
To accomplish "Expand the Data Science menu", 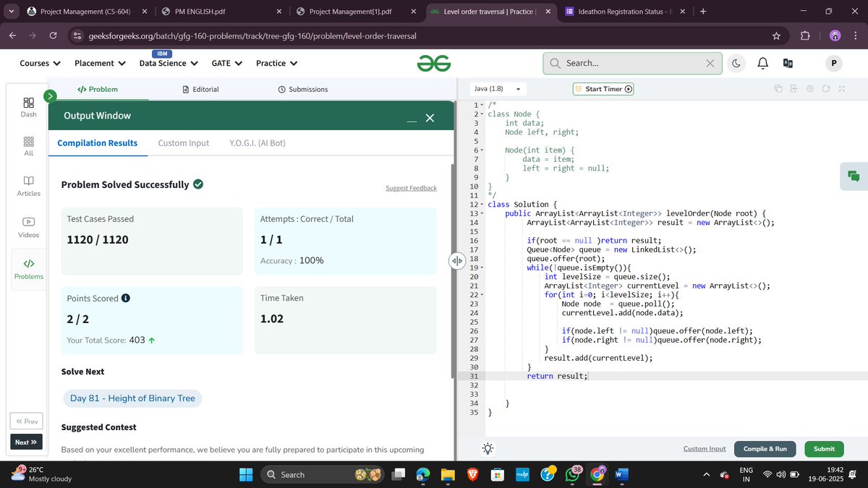I will (x=169, y=64).
